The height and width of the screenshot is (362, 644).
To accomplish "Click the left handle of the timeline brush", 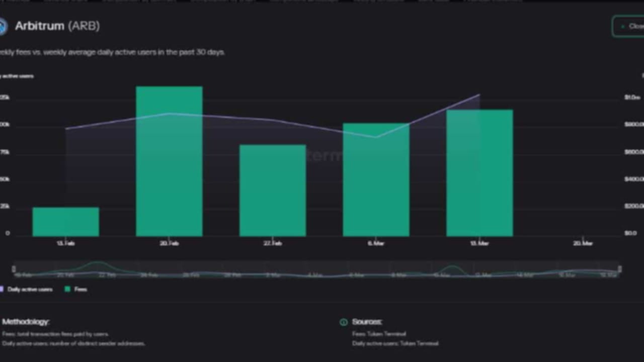I will click(14, 268).
